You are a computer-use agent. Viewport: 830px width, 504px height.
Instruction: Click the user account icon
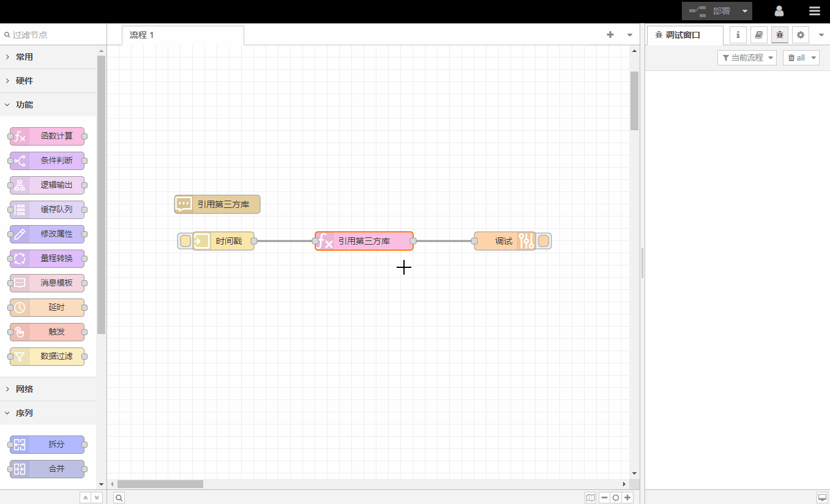click(x=779, y=11)
